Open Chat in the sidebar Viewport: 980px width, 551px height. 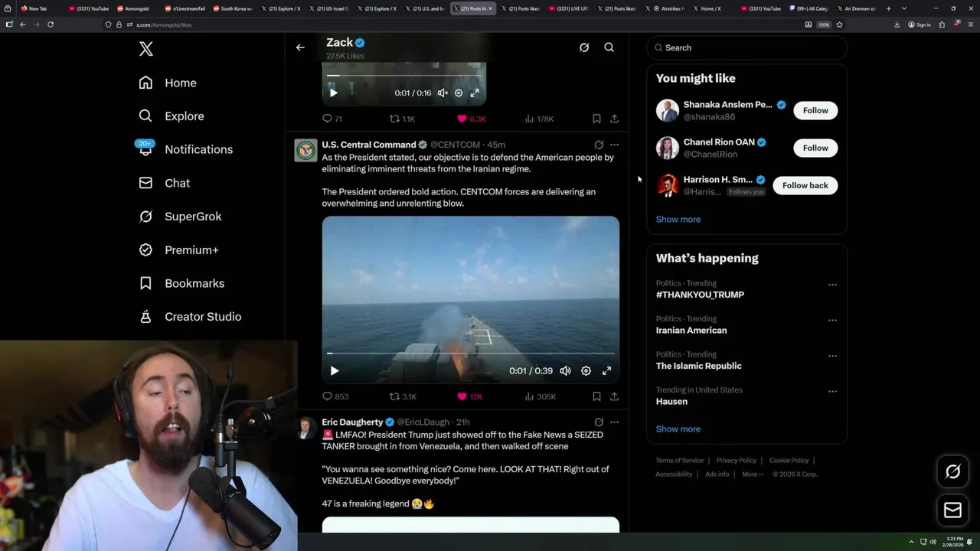coord(165,183)
